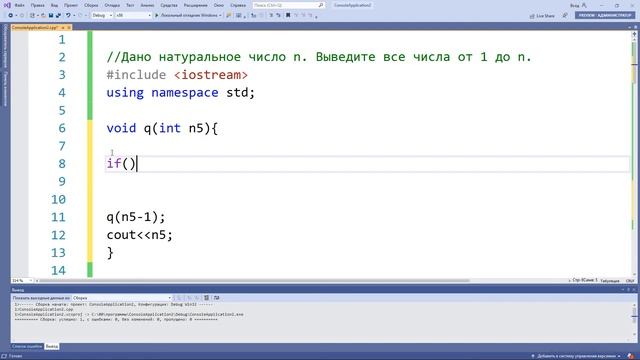Click the comment selection toolbar icon
Viewport: 640px width, 360px height.
click(x=271, y=16)
